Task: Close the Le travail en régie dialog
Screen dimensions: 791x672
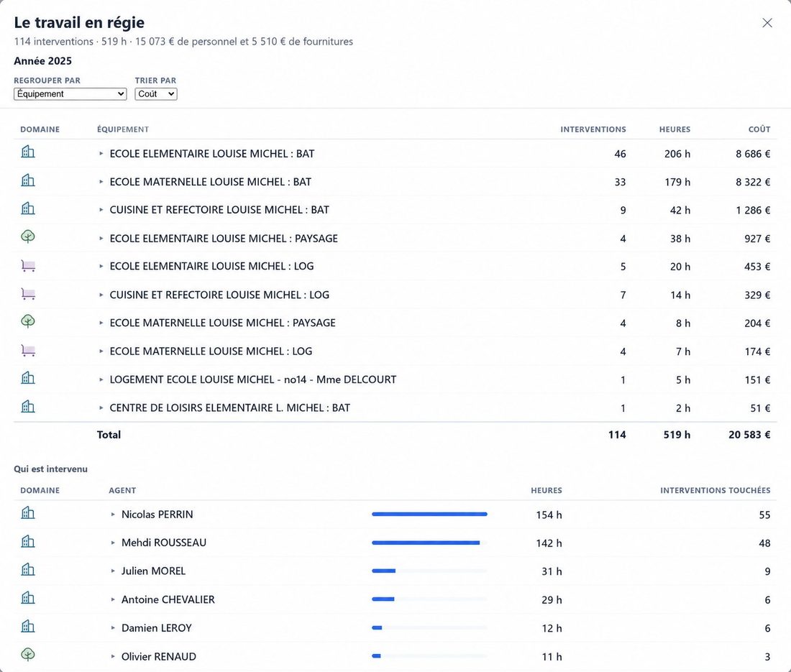Action: (767, 23)
